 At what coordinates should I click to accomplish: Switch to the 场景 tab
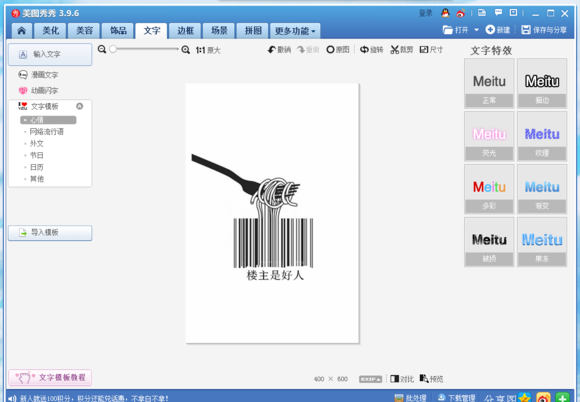219,31
